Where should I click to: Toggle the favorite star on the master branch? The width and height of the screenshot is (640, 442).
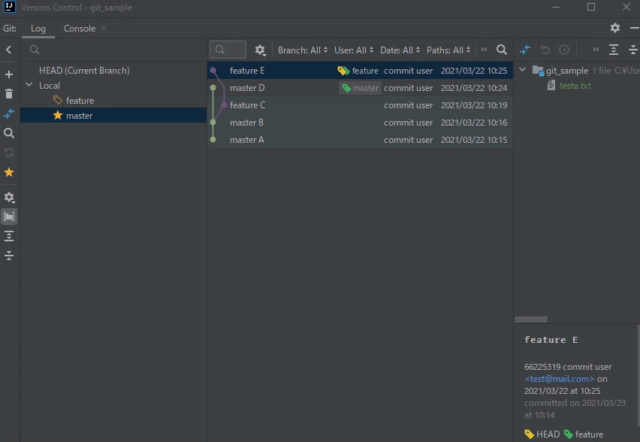click(58, 115)
